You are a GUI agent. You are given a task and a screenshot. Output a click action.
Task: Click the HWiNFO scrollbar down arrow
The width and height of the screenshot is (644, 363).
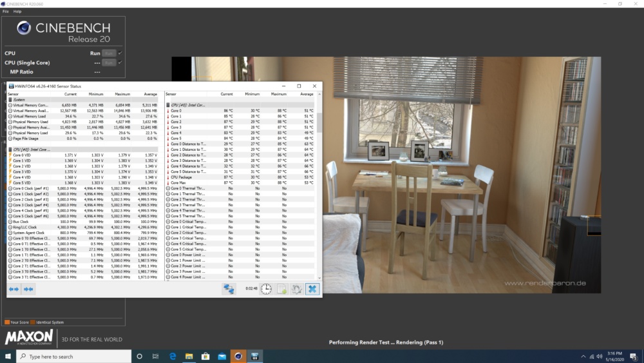(319, 278)
